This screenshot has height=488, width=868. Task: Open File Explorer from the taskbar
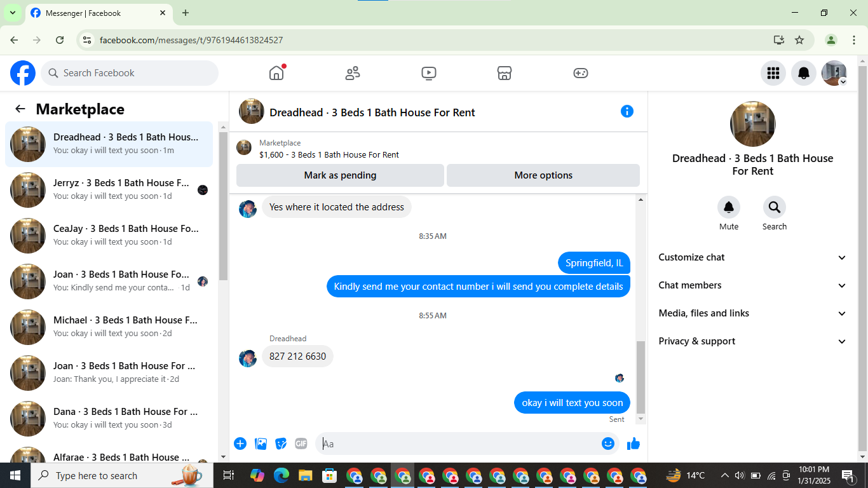coord(306,475)
